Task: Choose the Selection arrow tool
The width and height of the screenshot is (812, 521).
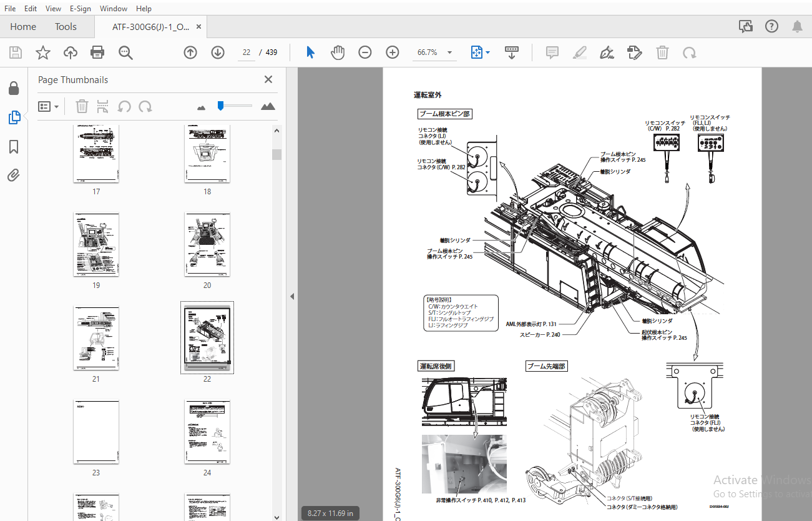Action: tap(310, 52)
